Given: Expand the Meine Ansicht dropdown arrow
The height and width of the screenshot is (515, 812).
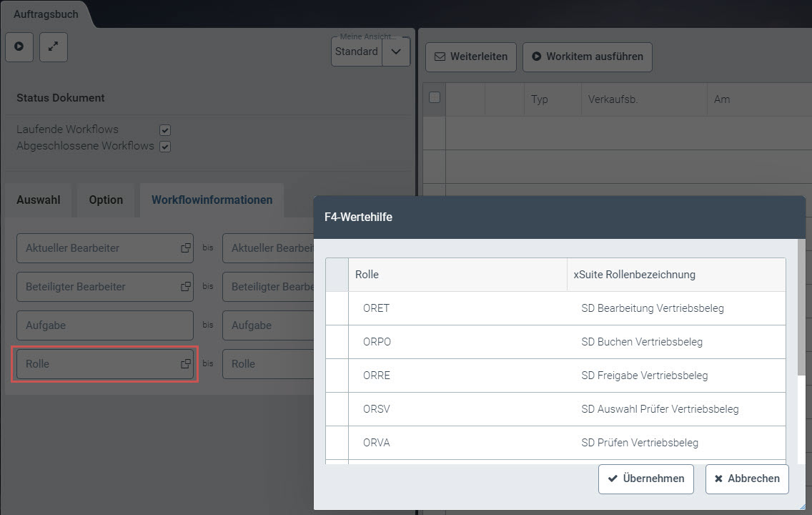Looking at the screenshot, I should click(x=396, y=51).
